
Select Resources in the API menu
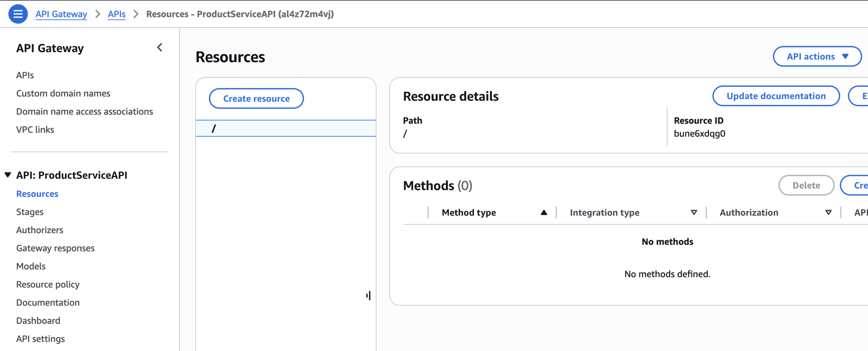pos(37,194)
